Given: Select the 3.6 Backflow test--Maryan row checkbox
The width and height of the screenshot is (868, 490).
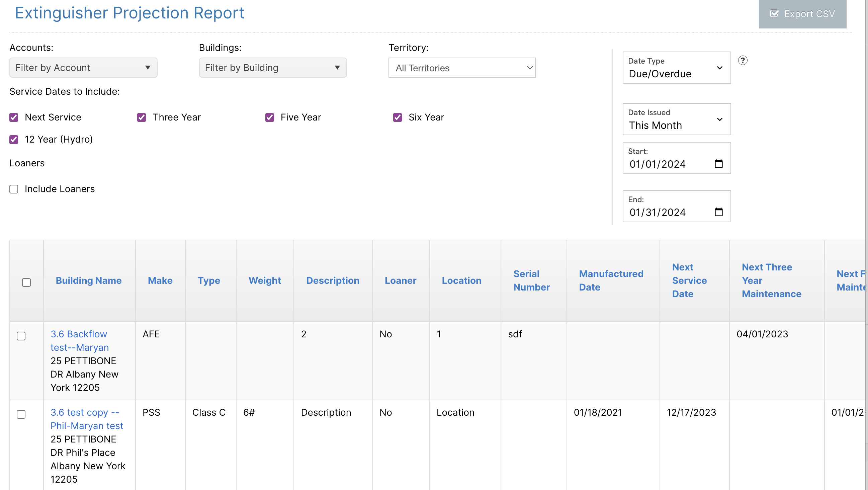Looking at the screenshot, I should pyautogui.click(x=21, y=336).
